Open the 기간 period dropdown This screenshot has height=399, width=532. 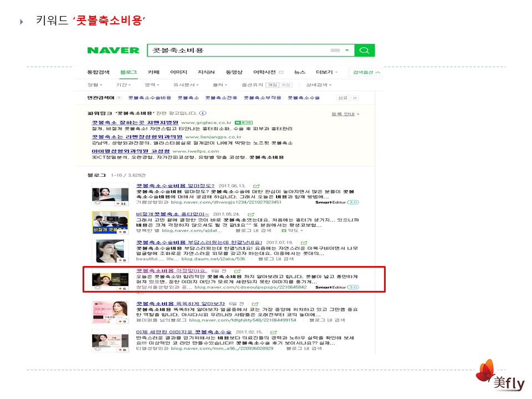(124, 85)
